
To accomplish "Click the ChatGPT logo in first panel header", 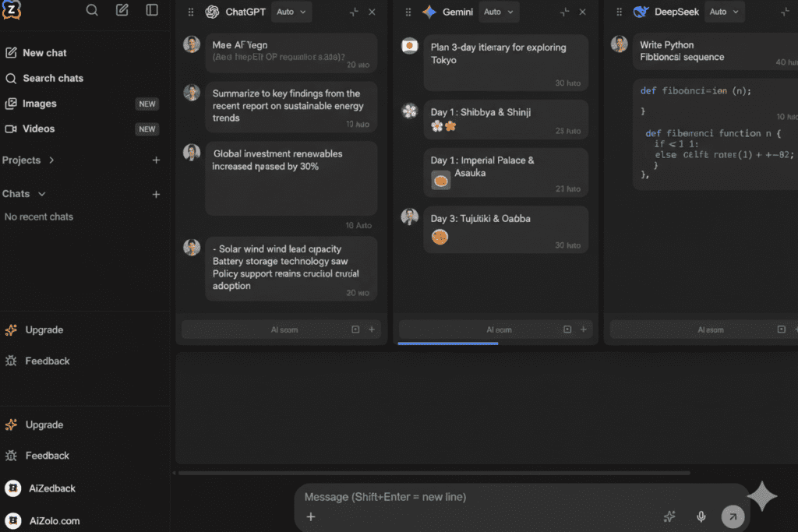I will click(x=212, y=12).
